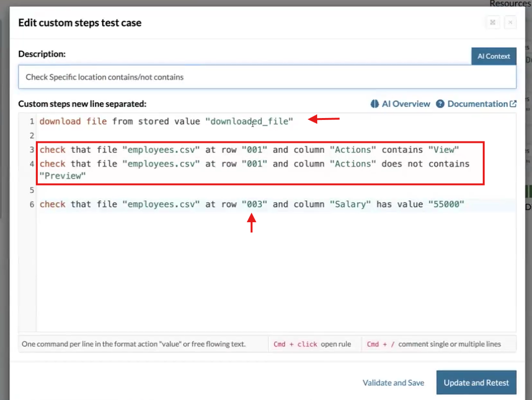
Task: Click "download file" text on line 1
Action: click(x=73, y=121)
